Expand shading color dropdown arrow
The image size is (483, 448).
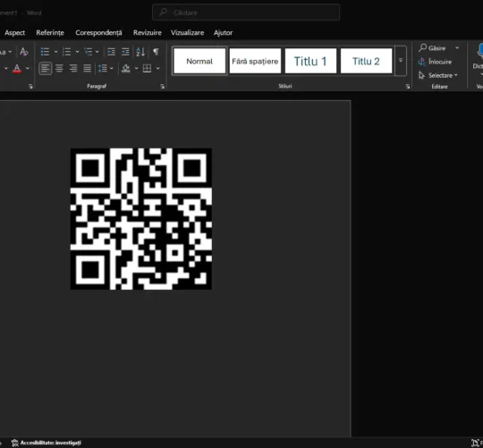(x=137, y=68)
